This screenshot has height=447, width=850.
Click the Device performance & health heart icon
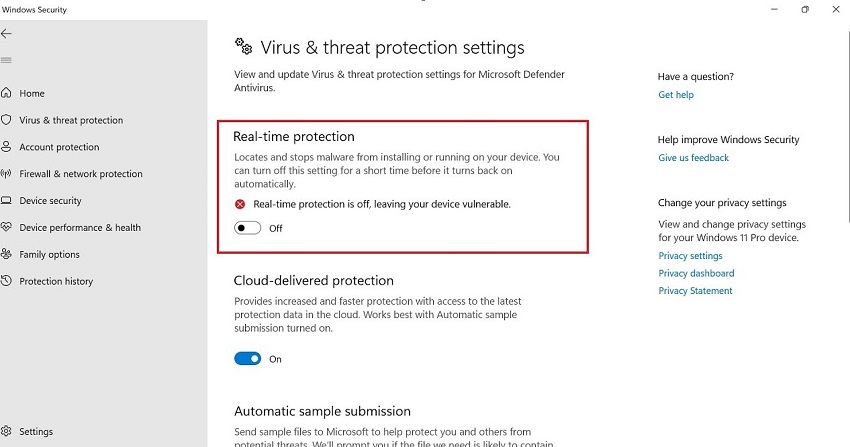[7, 228]
